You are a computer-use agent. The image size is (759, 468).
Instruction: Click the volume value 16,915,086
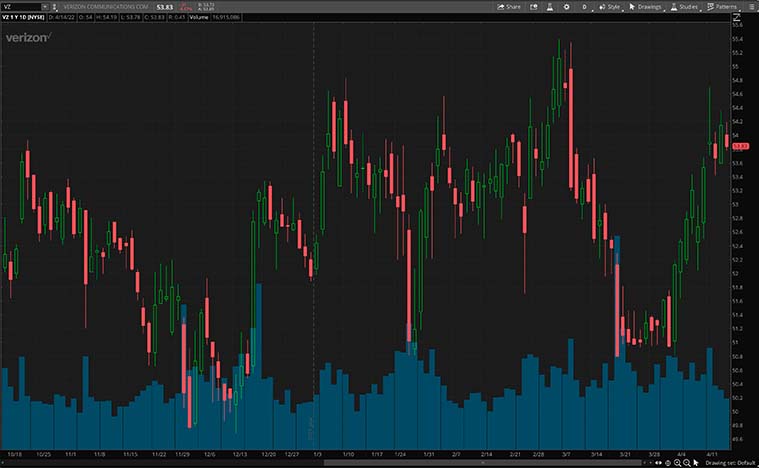pyautogui.click(x=226, y=17)
